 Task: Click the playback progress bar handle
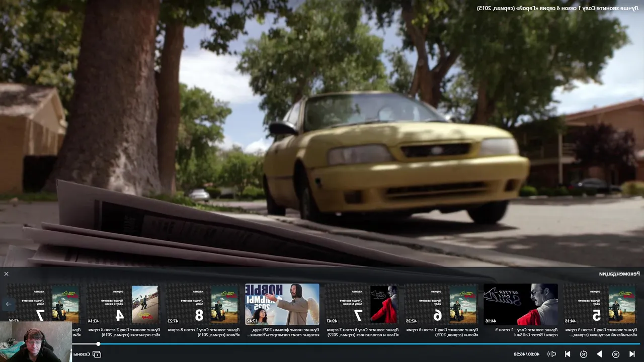(x=98, y=344)
